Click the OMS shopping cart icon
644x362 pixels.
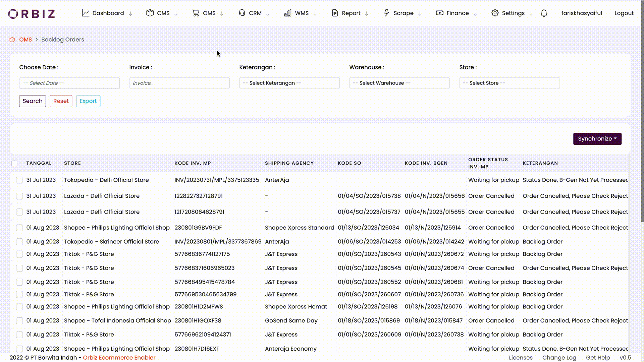tap(196, 13)
